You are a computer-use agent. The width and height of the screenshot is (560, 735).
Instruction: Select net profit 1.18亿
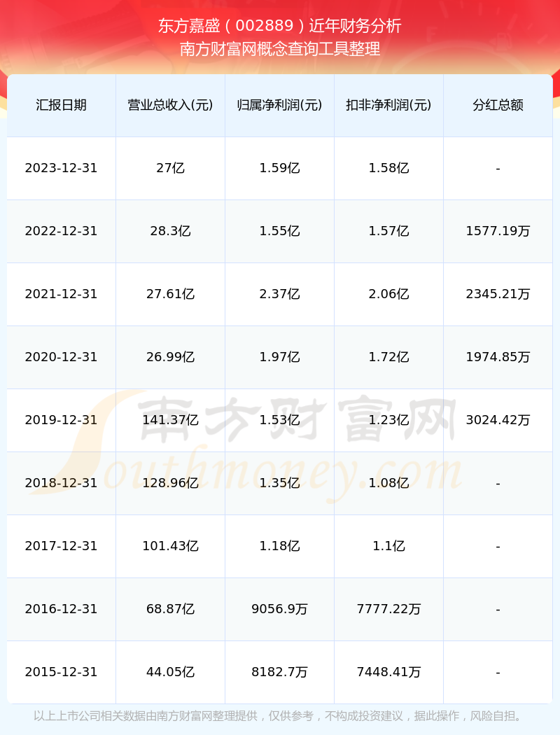(x=279, y=546)
